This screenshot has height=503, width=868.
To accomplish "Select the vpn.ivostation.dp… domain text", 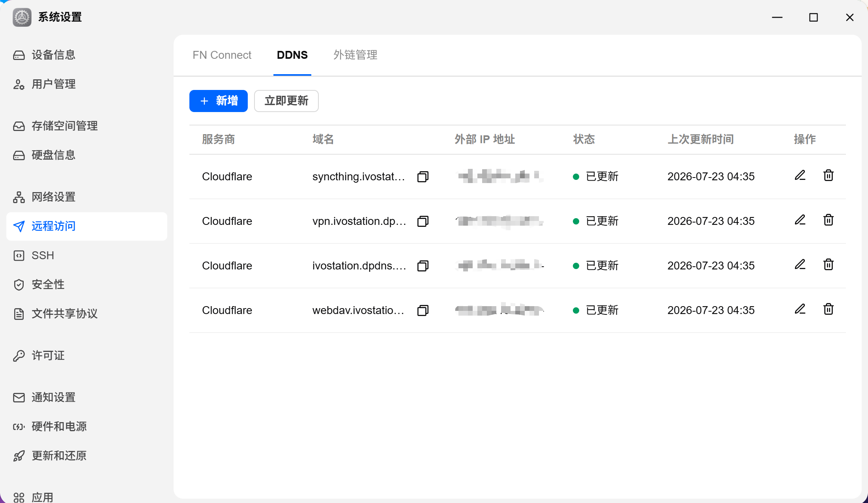I will [x=359, y=221].
